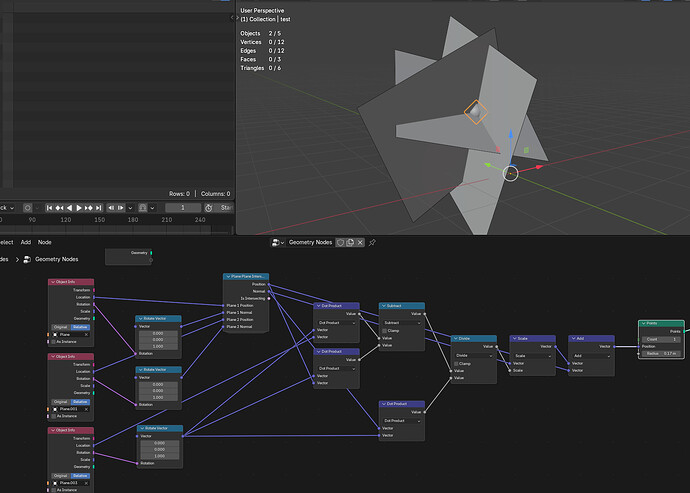The width and height of the screenshot is (690, 493).
Task: Open the Select menu in node editor
Action: coord(6,242)
